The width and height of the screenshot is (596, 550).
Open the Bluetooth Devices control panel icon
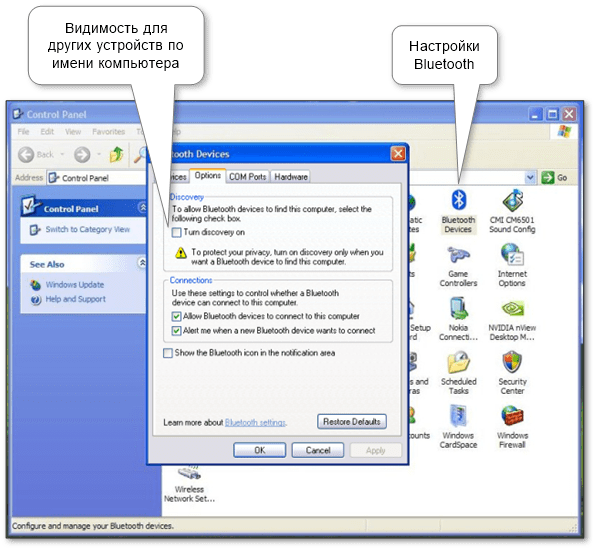coord(458,200)
